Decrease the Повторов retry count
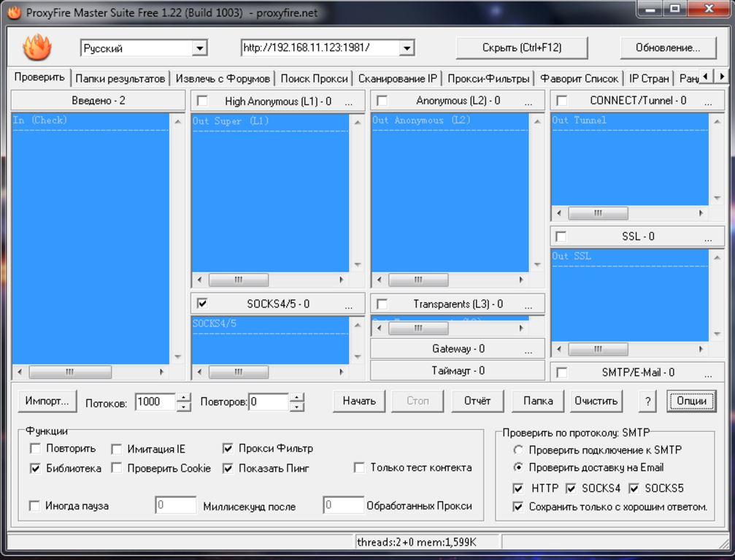The width and height of the screenshot is (735, 560). (297, 407)
